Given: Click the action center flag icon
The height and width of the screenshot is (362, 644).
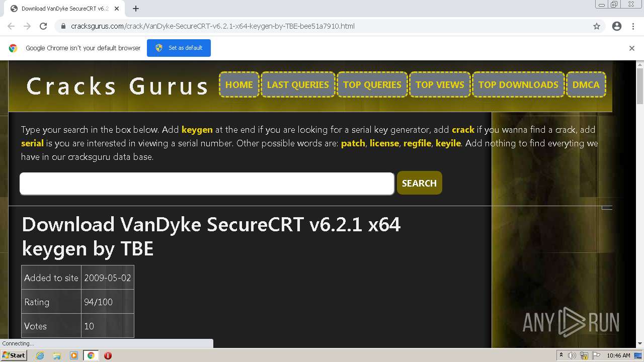Looking at the screenshot, I should point(596,355).
